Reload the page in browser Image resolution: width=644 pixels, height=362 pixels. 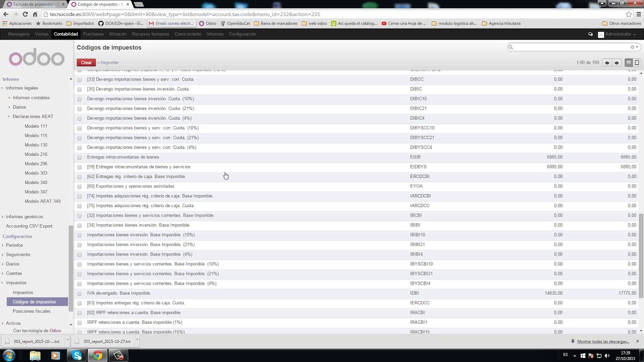(25, 14)
